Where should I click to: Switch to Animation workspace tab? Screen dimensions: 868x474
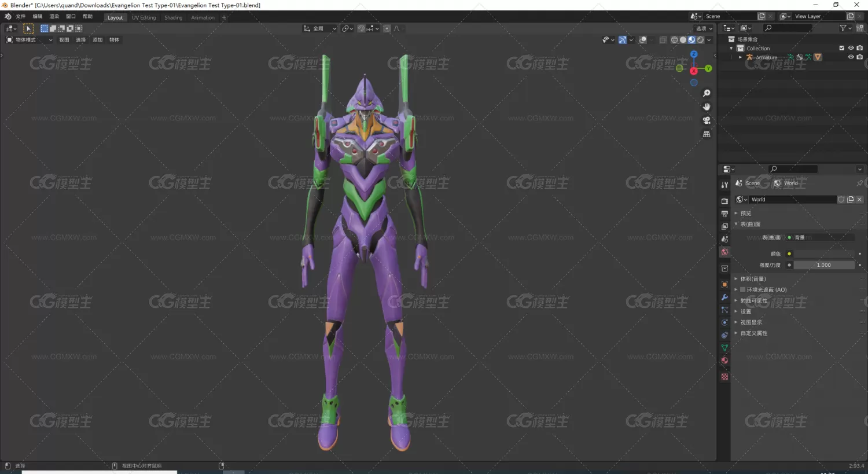point(203,17)
